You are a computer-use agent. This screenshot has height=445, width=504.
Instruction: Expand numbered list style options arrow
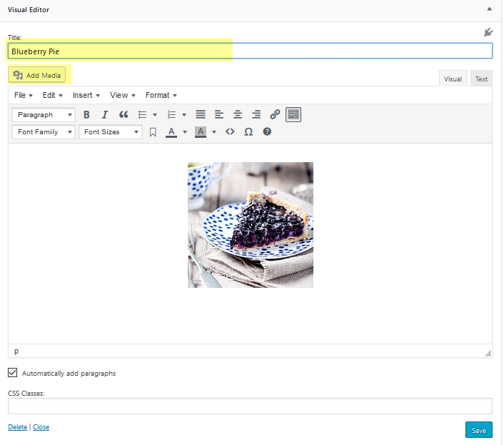pyautogui.click(x=184, y=115)
